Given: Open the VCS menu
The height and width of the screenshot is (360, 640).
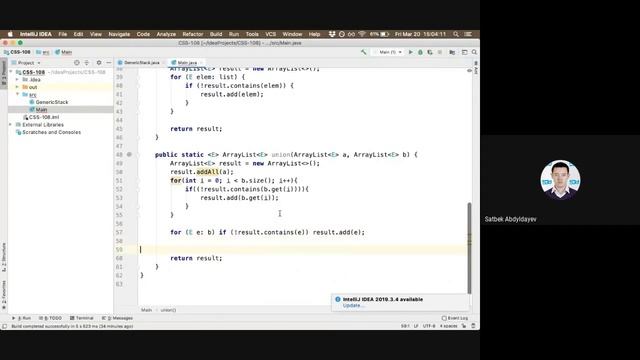Looking at the screenshot, I should (271, 34).
